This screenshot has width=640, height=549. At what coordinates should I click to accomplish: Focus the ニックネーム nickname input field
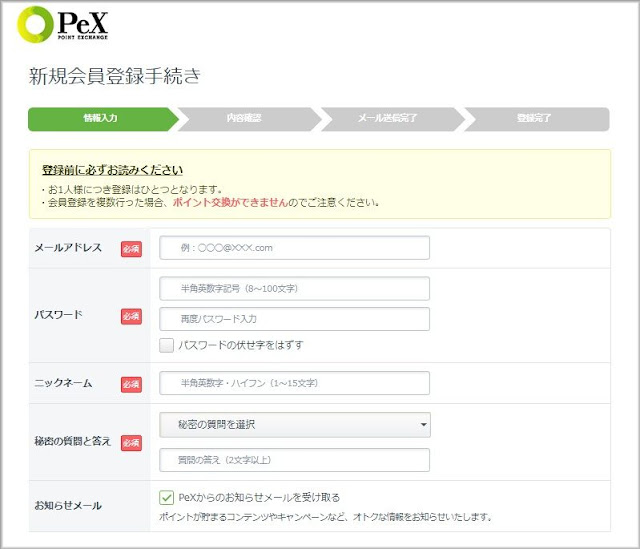pyautogui.click(x=294, y=383)
